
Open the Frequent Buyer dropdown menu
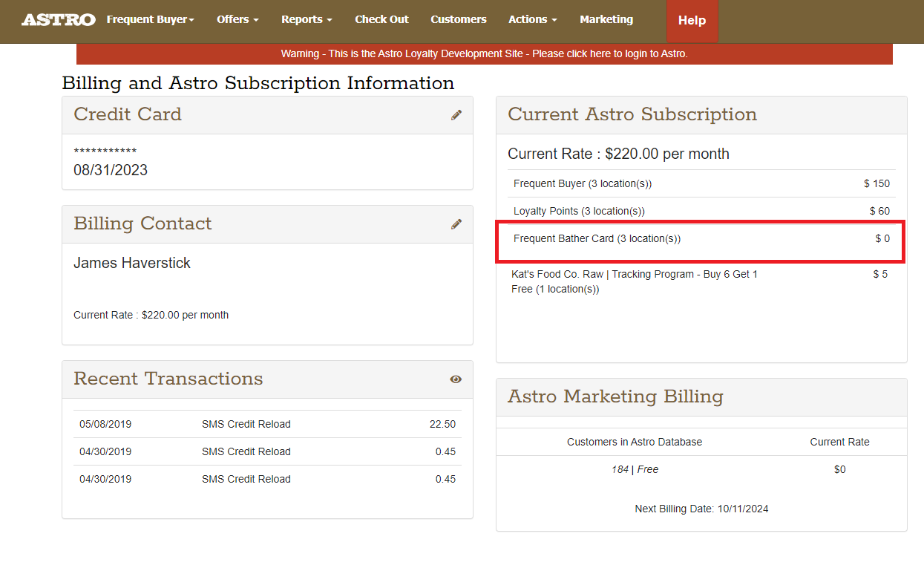[x=150, y=20]
